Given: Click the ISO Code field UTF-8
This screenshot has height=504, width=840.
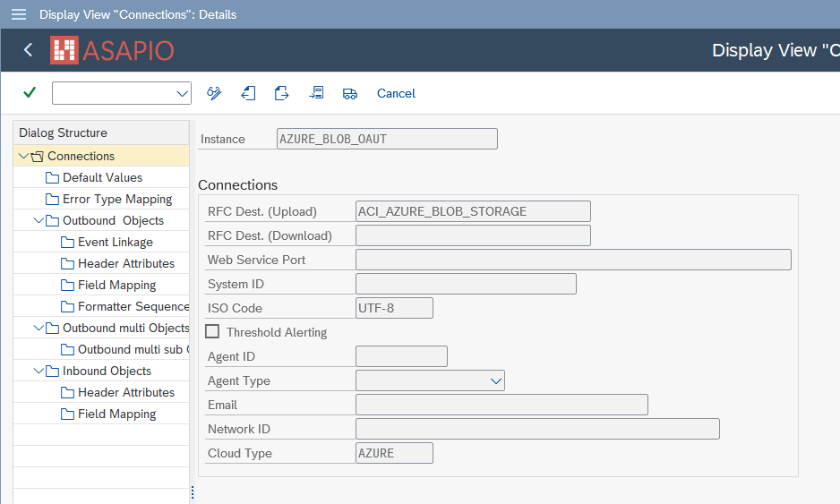Looking at the screenshot, I should click(394, 308).
